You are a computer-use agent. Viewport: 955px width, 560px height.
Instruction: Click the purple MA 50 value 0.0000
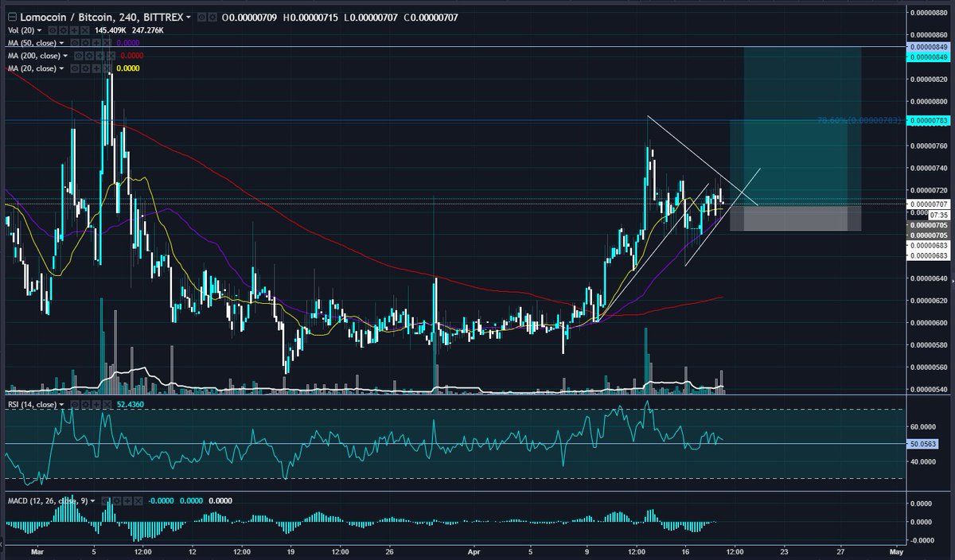click(128, 43)
